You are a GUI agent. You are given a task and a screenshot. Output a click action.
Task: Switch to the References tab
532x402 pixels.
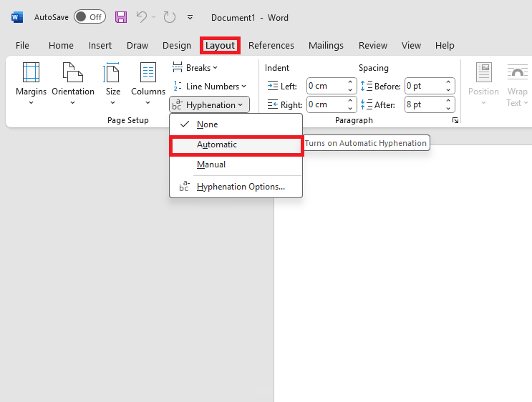coord(271,46)
